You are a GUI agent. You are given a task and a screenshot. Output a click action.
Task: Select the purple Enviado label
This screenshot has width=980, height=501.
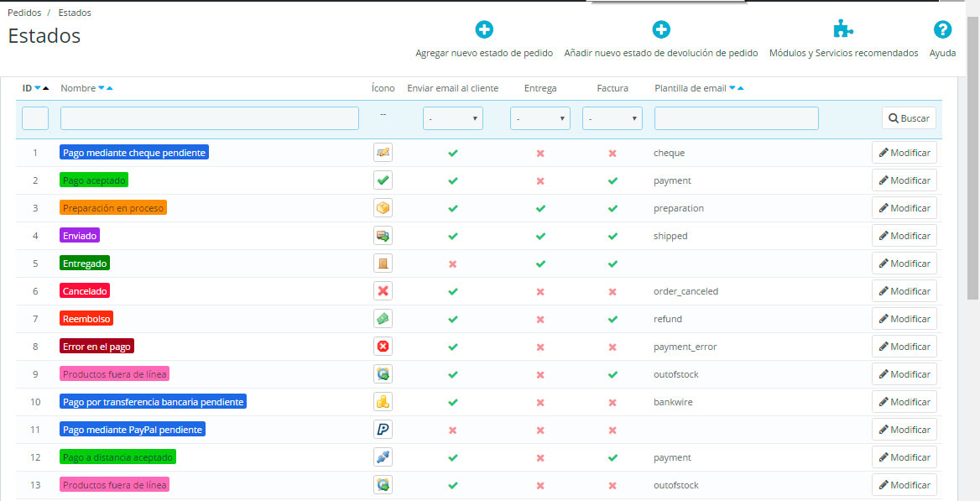(x=80, y=236)
